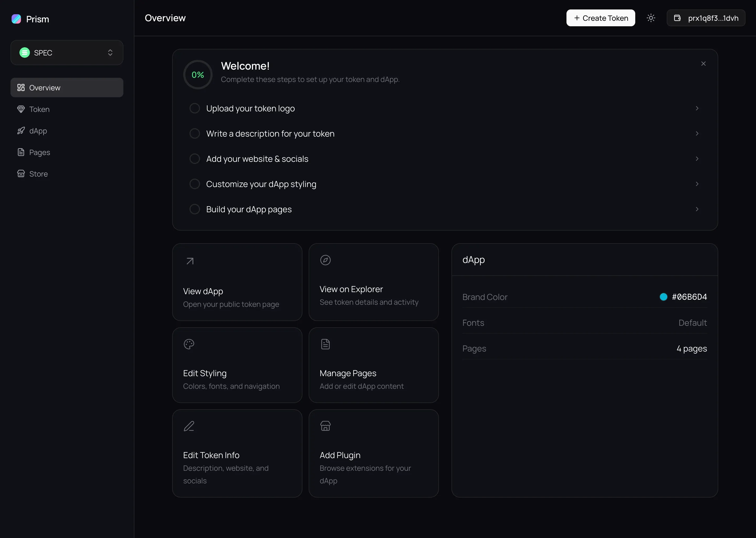Click the Write a description for your token text
Viewport: 756px width, 538px height.
(270, 133)
